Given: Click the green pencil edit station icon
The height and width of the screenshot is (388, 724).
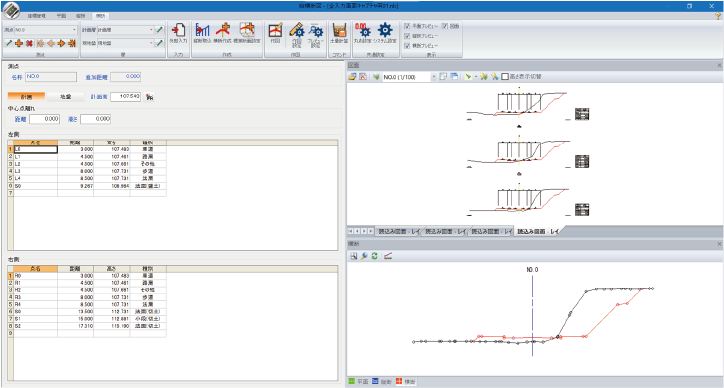Looking at the screenshot, I should [9, 43].
